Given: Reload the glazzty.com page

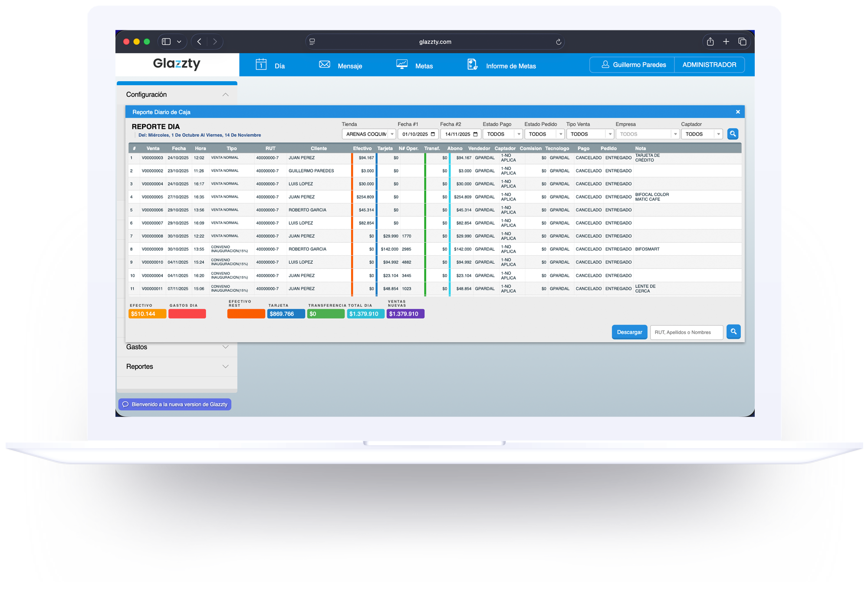Looking at the screenshot, I should (x=559, y=42).
